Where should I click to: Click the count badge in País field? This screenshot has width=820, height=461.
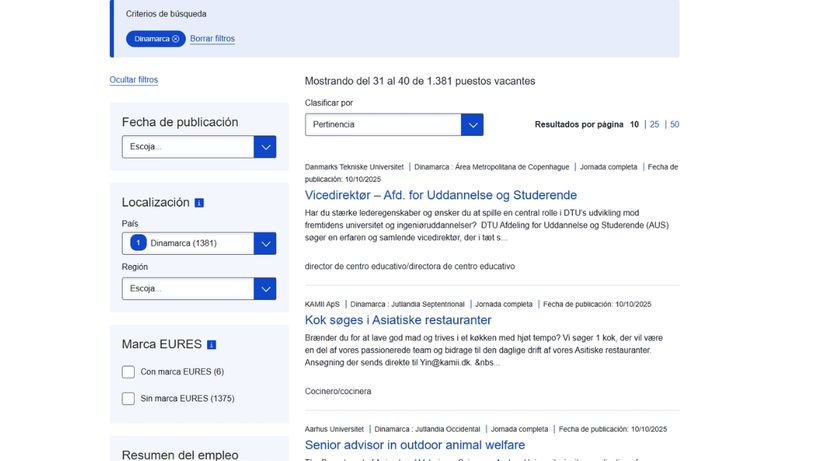(x=138, y=243)
